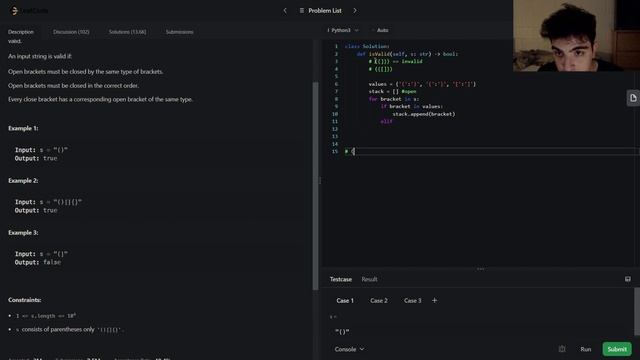Screen dimensions: 640x360
Task: Click the drag handle above Testcase panel
Action: [x=480, y=269]
